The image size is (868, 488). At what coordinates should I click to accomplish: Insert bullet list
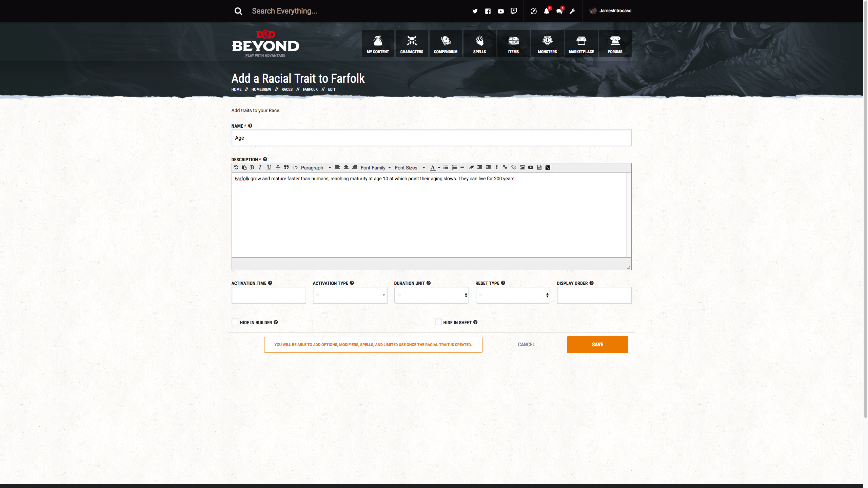click(446, 167)
